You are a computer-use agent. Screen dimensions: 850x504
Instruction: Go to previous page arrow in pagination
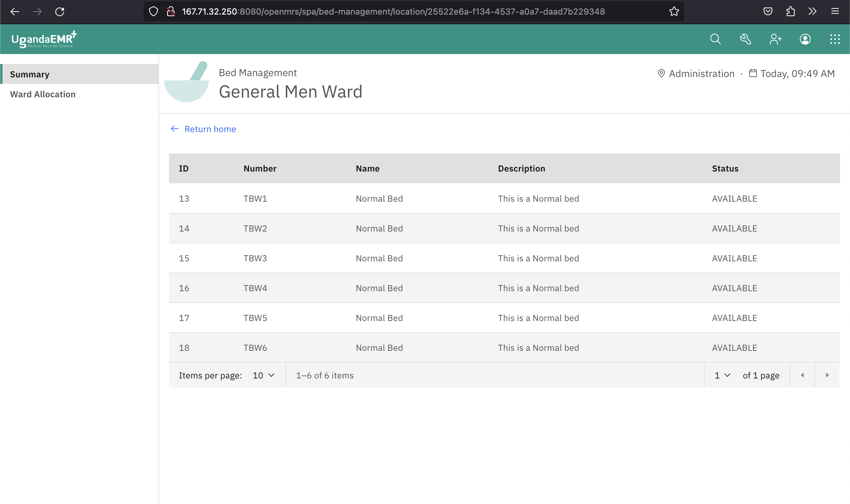coord(802,375)
